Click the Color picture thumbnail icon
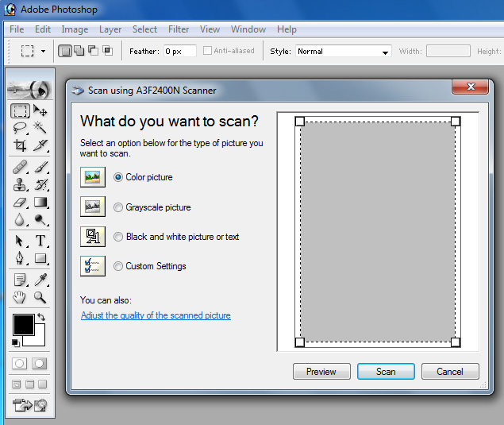Image resolution: width=504 pixels, height=425 pixels. click(x=93, y=177)
